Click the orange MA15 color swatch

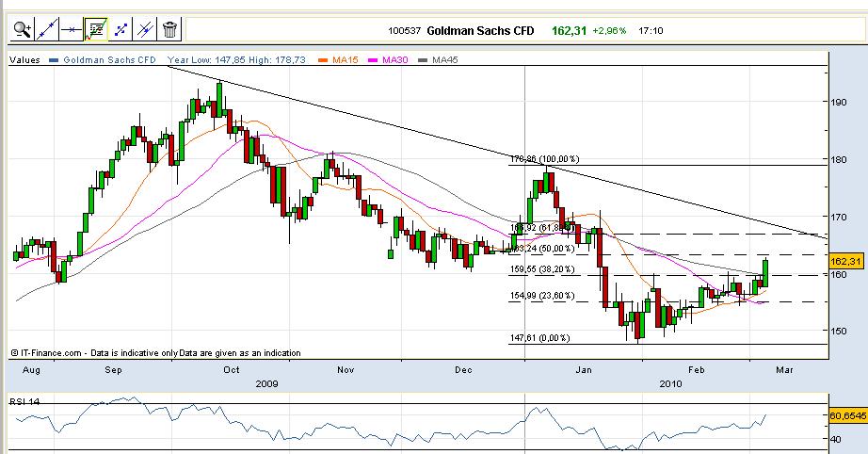point(323,59)
